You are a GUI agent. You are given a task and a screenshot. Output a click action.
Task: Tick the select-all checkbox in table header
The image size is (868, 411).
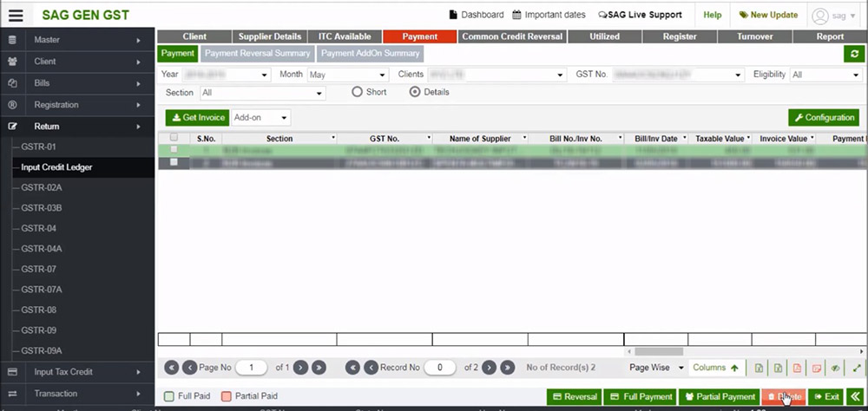click(174, 138)
